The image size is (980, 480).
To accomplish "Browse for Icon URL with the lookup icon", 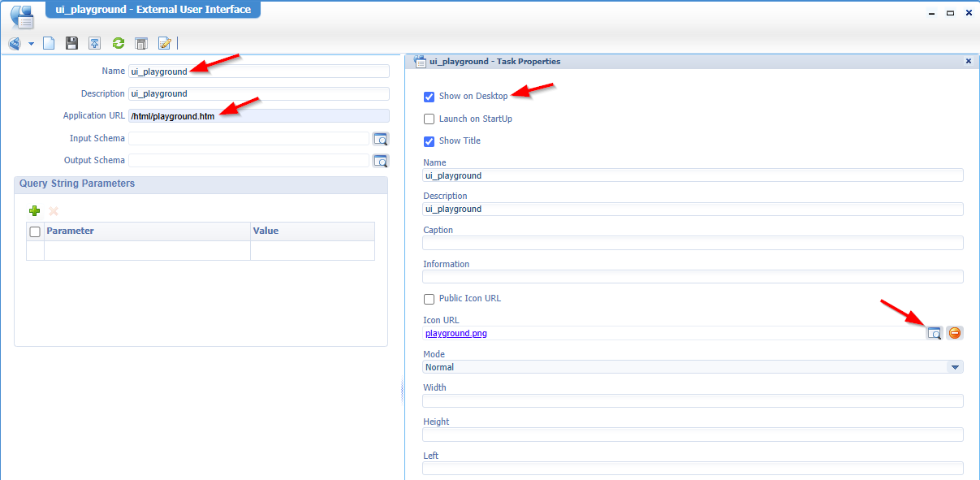I will point(935,333).
